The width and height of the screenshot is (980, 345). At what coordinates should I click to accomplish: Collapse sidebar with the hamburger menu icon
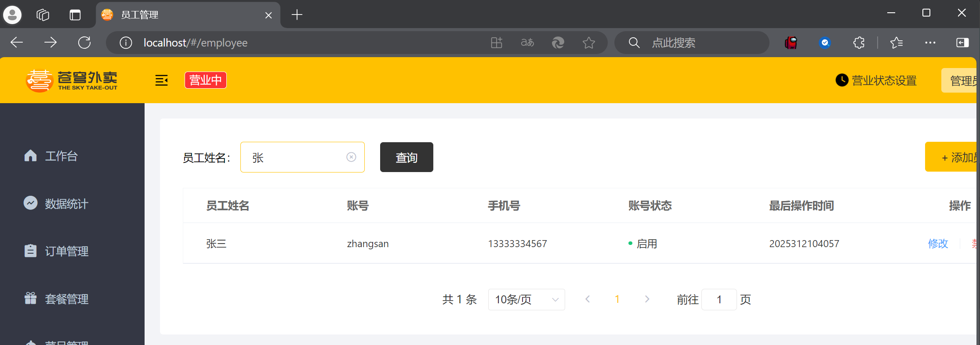pyautogui.click(x=161, y=80)
